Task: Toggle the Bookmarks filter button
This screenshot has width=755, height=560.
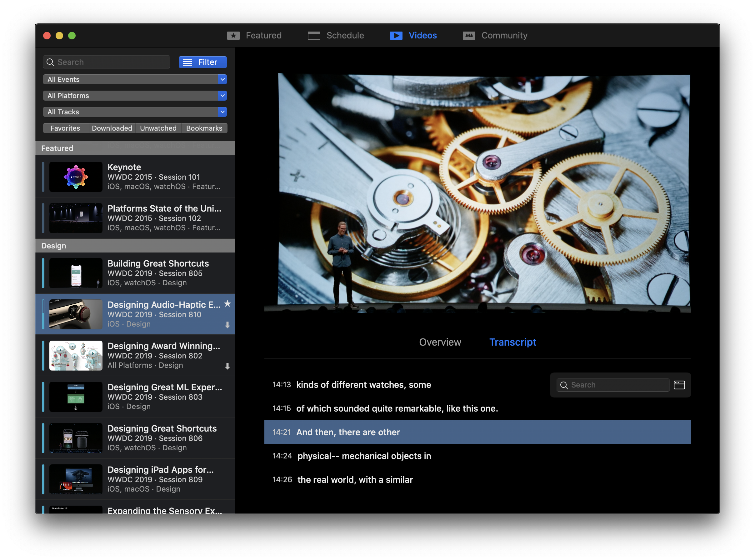Action: 204,128
